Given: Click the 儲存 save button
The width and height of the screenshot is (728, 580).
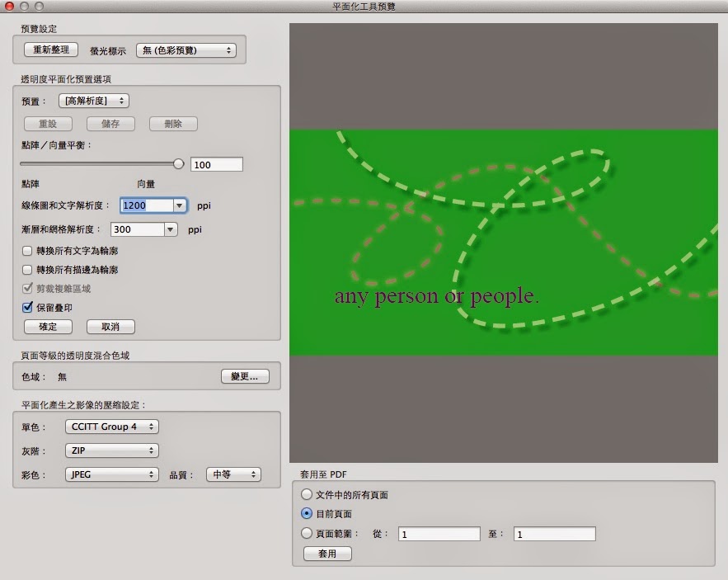Looking at the screenshot, I should pos(110,124).
